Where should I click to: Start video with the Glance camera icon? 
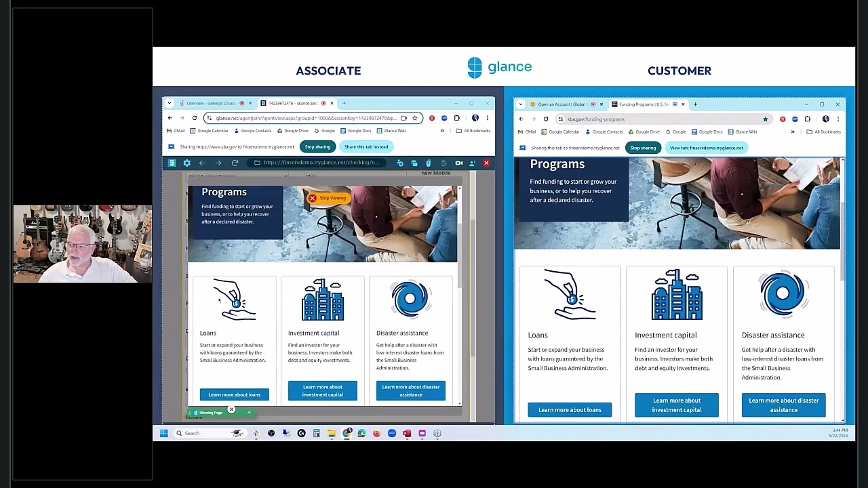(x=459, y=163)
